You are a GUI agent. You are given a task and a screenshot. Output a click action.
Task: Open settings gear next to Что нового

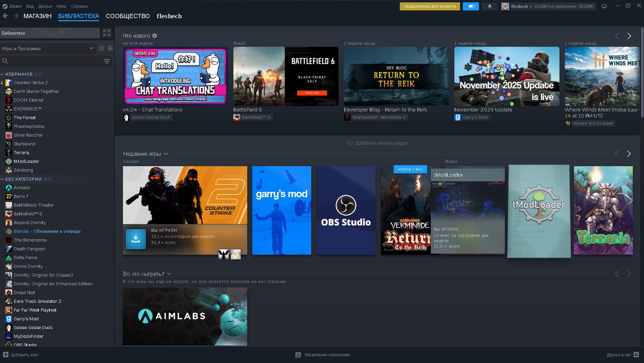tap(155, 36)
